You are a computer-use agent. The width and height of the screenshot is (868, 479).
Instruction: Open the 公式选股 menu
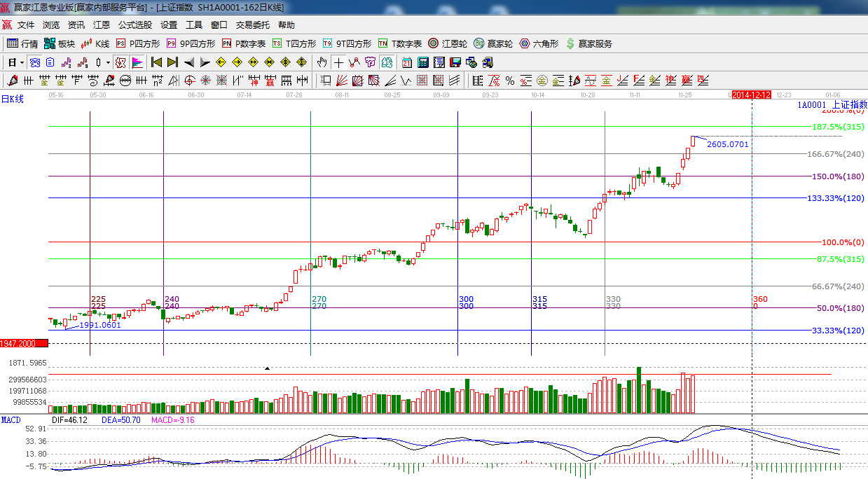tap(135, 25)
